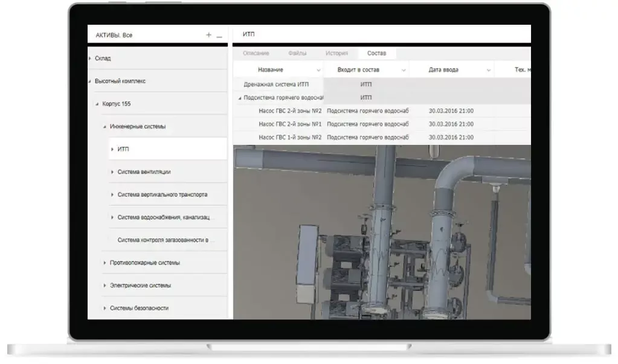Expand the ИТП node arrow
This screenshot has width=618, height=364.
[112, 149]
